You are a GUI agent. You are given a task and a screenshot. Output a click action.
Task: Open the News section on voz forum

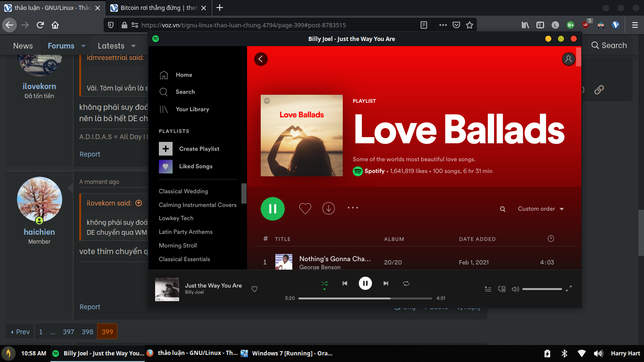[x=23, y=46]
